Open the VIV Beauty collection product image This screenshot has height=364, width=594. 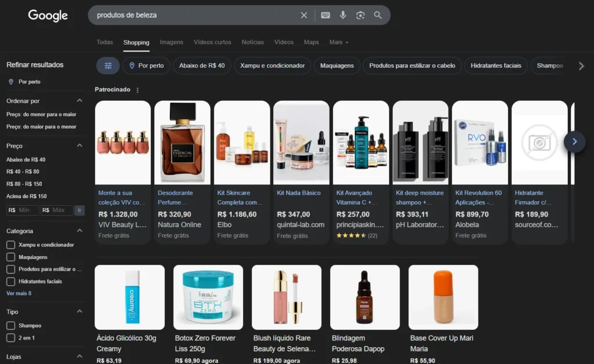pos(123,143)
